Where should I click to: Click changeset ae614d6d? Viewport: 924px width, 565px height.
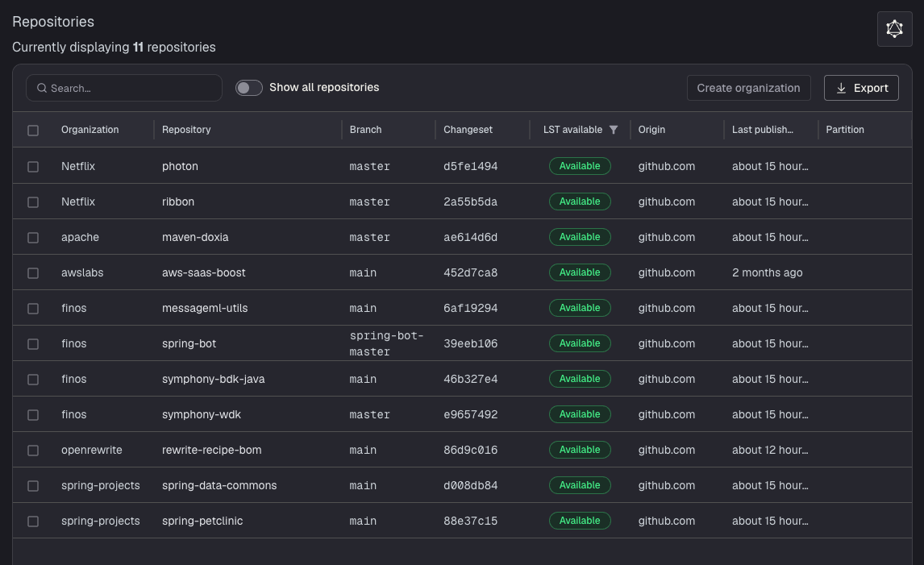point(470,237)
